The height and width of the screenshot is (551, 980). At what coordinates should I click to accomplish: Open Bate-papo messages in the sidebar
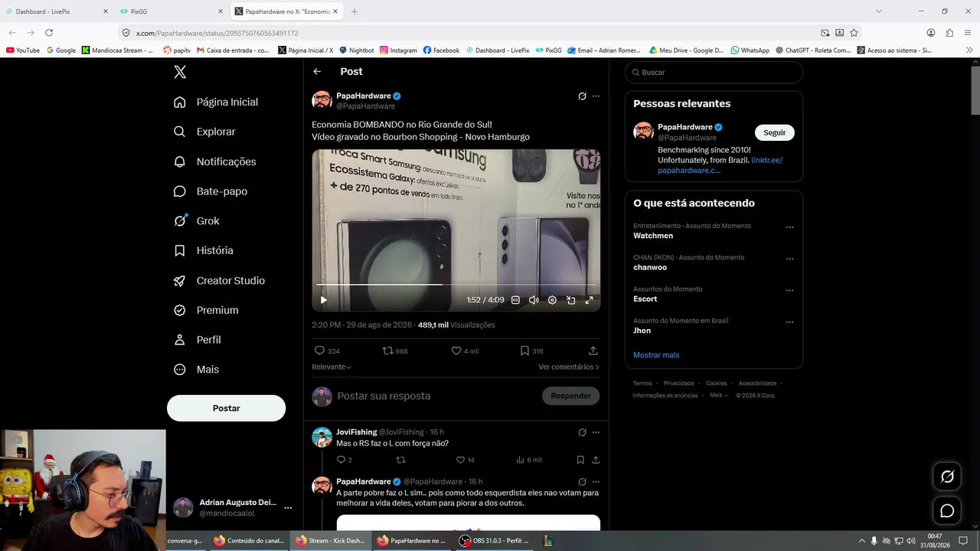(211, 191)
